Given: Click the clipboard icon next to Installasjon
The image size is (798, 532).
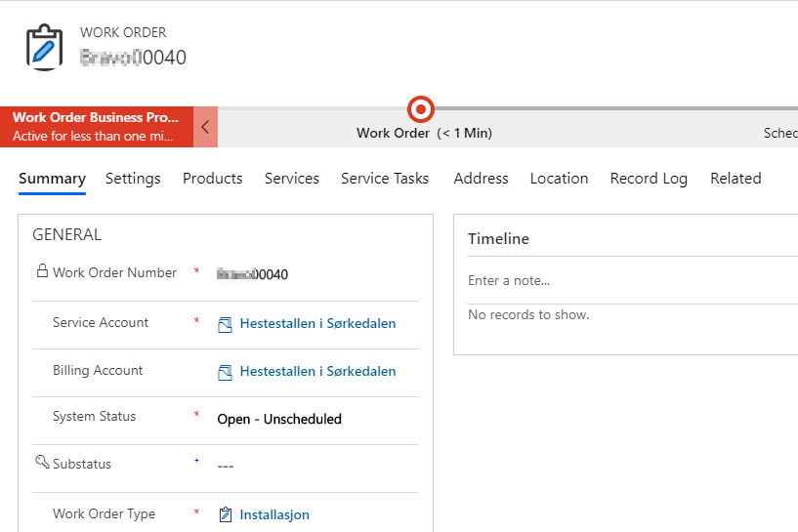Looking at the screenshot, I should point(226,514).
